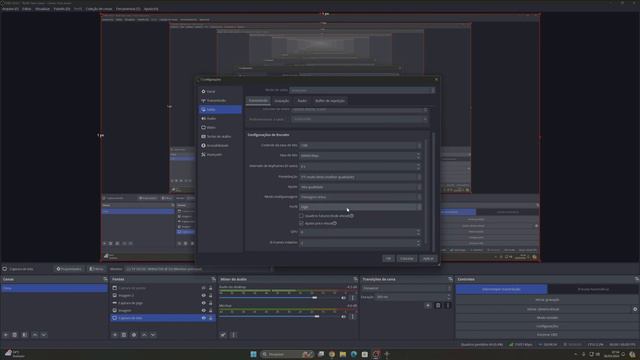This screenshot has height=360, width=640.
Task: Click GPU number input field
Action: (360, 232)
